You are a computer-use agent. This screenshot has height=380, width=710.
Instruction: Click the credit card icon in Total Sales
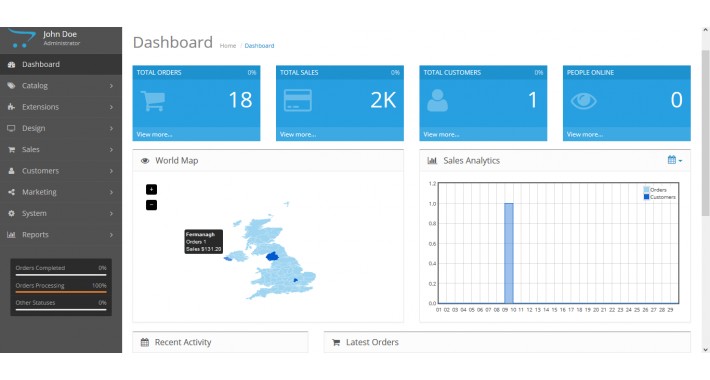(x=297, y=101)
